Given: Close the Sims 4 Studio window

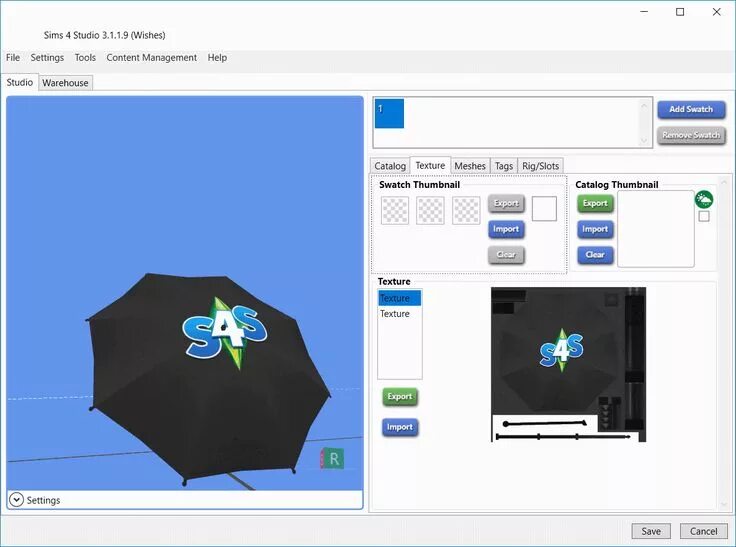Looking at the screenshot, I should pos(716,12).
